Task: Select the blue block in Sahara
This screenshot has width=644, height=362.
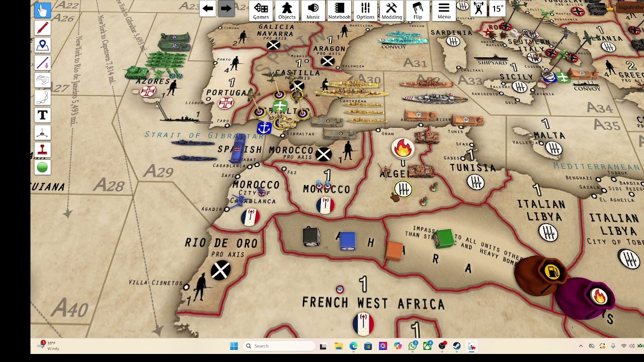Action: [347, 240]
